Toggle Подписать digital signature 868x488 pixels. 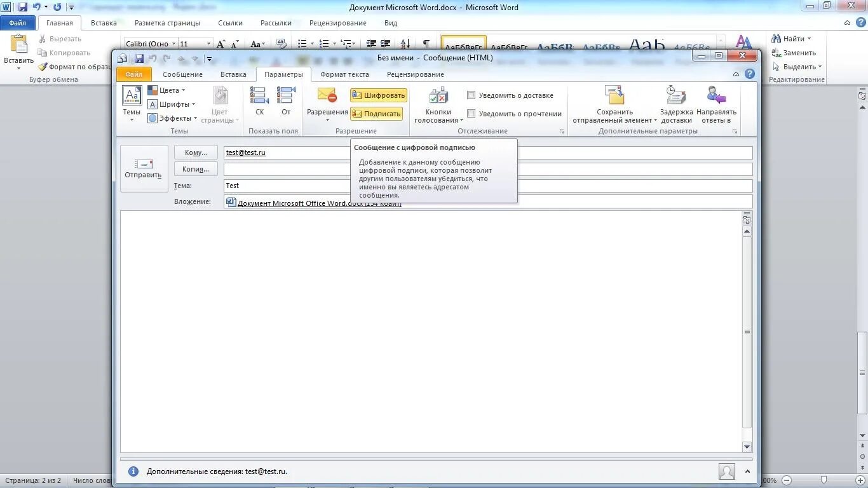point(377,114)
